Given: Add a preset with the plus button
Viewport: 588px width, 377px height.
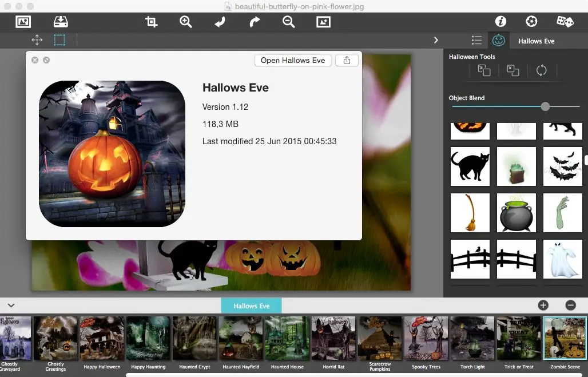Looking at the screenshot, I should 543,305.
